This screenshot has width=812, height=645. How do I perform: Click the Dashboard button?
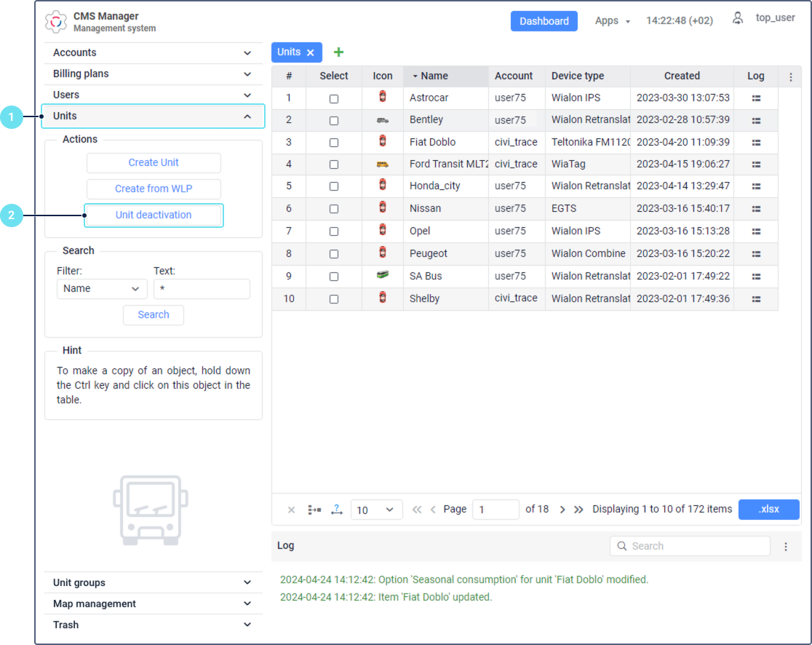tap(544, 21)
